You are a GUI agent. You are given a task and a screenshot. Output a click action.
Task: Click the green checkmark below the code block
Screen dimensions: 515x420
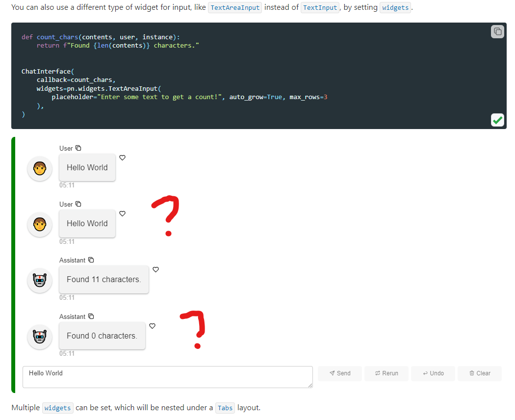click(x=497, y=120)
